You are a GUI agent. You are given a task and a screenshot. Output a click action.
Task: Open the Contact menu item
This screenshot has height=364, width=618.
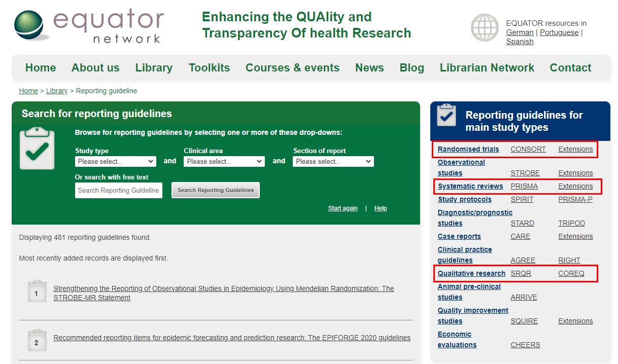coord(570,68)
